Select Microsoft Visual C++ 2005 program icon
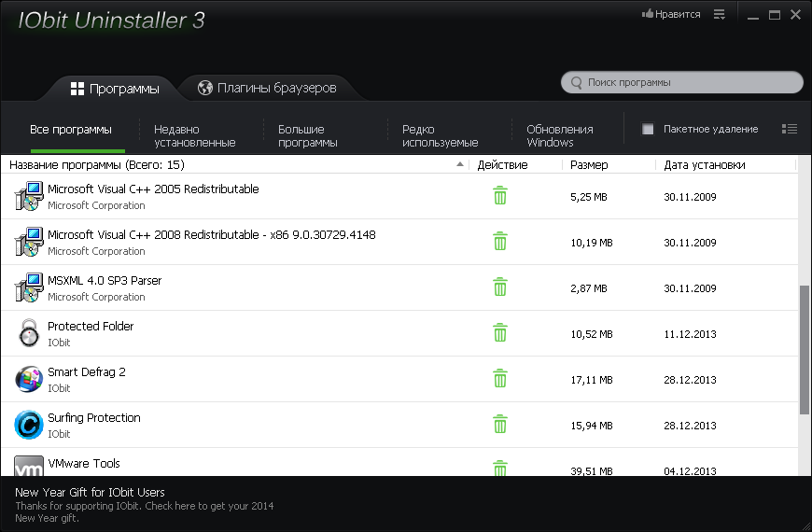 tap(29, 196)
